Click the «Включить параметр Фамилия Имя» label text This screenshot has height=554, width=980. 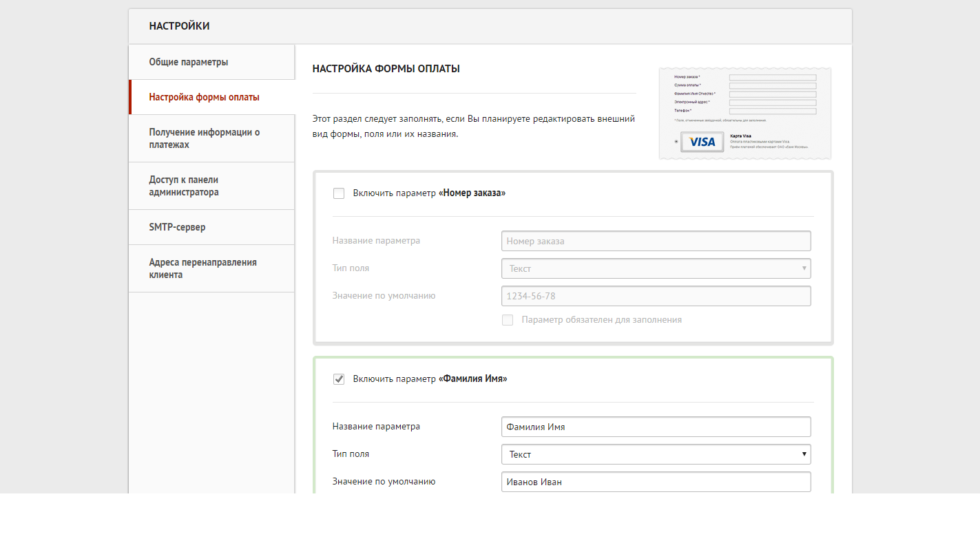click(430, 379)
